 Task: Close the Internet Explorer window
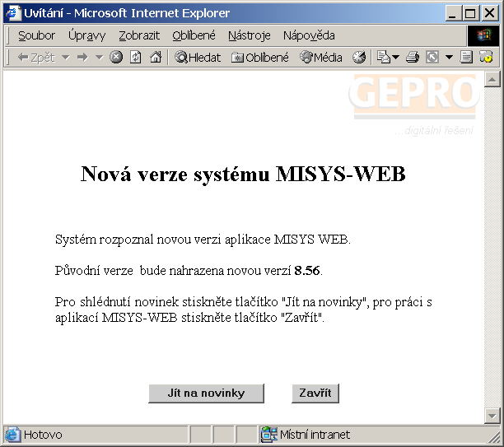click(x=489, y=13)
